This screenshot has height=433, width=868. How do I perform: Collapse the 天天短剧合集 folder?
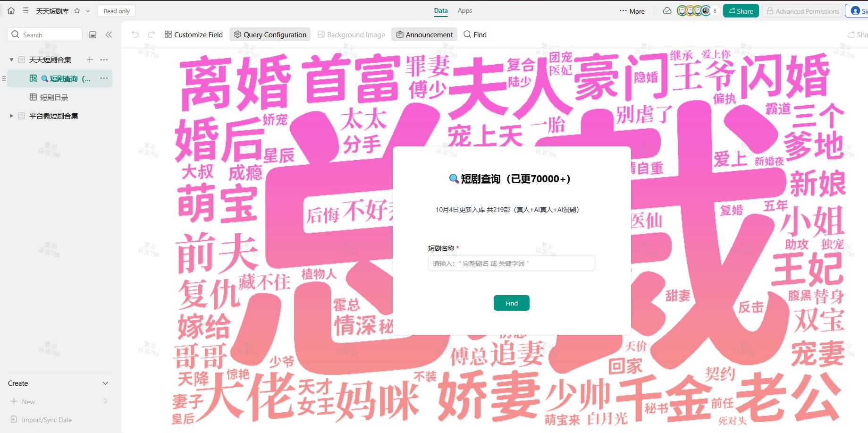pos(11,59)
